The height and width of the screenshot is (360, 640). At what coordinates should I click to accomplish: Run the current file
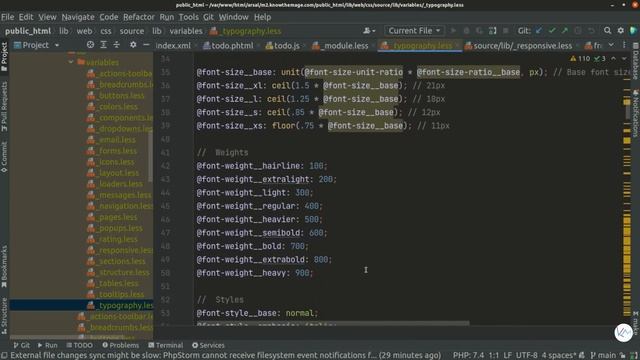[453, 31]
